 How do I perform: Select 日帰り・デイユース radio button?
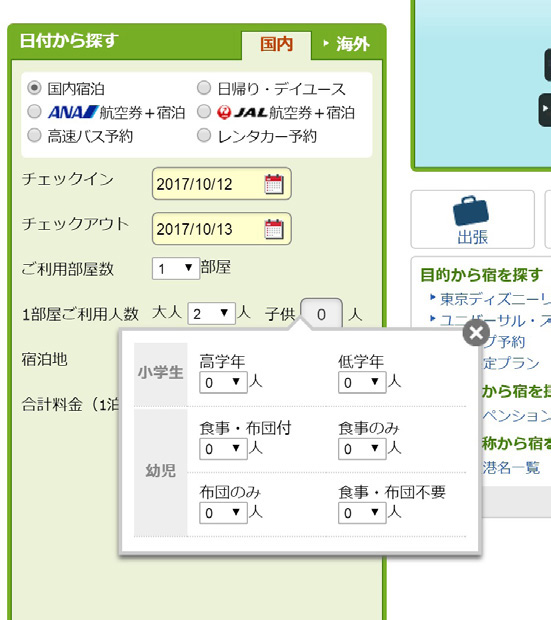[x=204, y=88]
